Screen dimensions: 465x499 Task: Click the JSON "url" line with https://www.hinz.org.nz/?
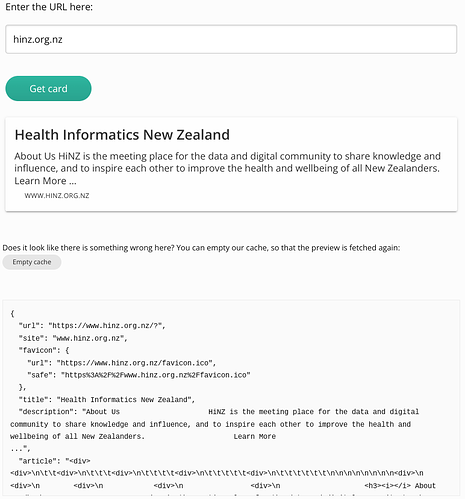coord(92,326)
